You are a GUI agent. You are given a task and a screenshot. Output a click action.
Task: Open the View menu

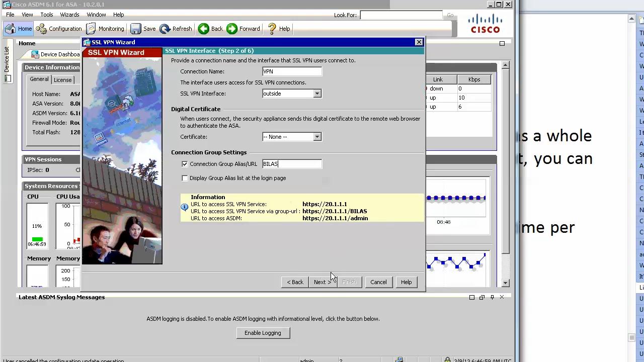(27, 15)
